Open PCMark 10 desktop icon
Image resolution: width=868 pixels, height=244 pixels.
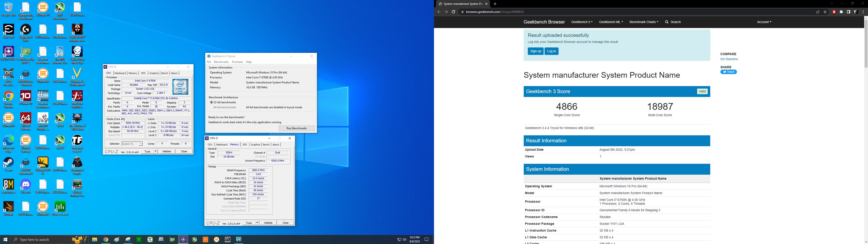(26, 98)
